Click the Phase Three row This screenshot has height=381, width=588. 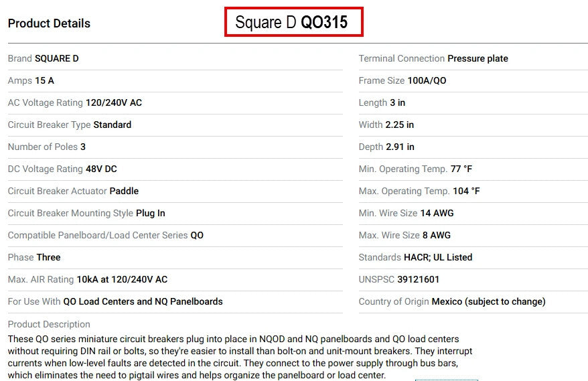(34, 257)
